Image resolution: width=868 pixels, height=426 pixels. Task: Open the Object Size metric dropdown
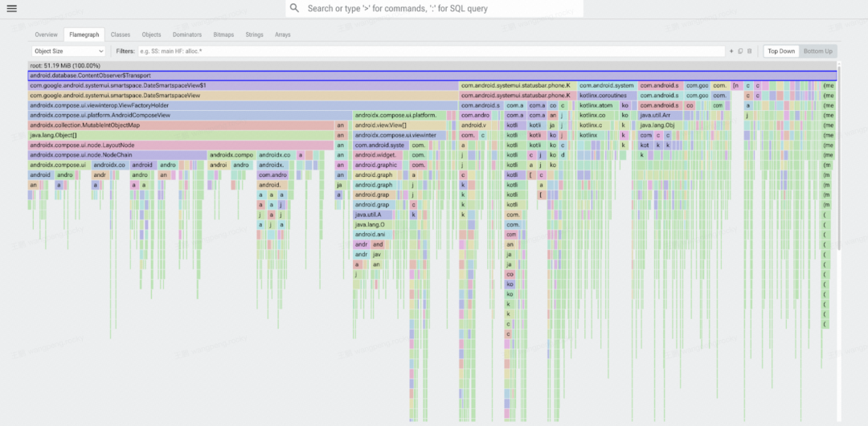(68, 51)
